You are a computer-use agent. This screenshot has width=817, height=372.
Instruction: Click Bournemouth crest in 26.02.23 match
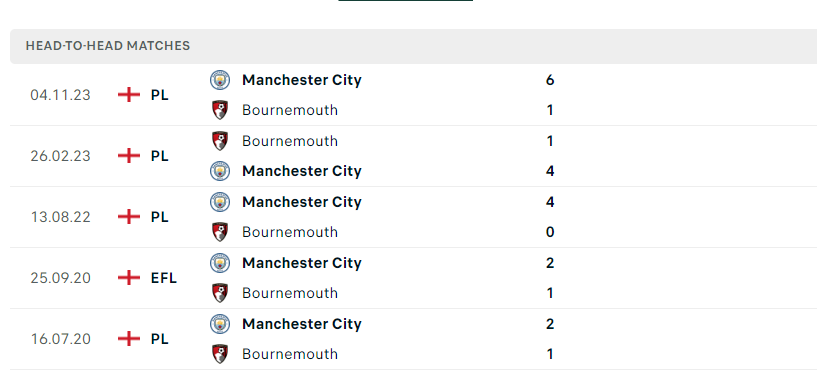[220, 141]
